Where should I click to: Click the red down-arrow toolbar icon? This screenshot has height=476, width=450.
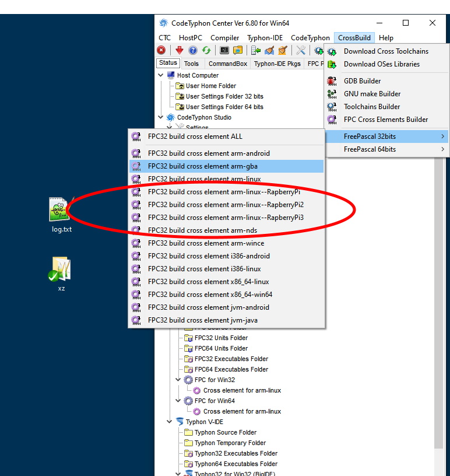pyautogui.click(x=180, y=50)
